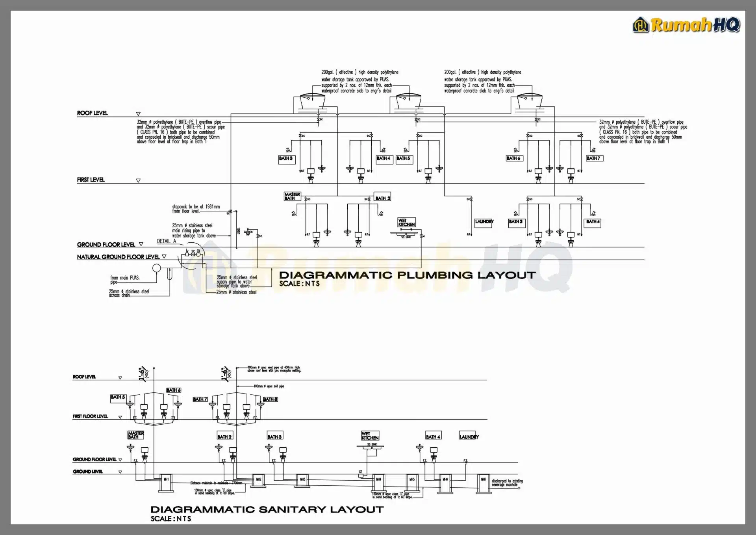Click the Detail A valve assembly symbol

pos(193,254)
